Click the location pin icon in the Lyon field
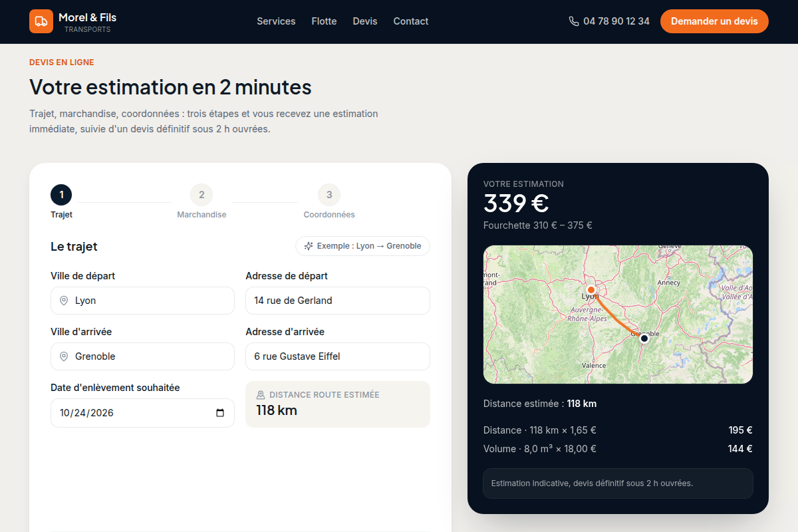 (x=64, y=301)
